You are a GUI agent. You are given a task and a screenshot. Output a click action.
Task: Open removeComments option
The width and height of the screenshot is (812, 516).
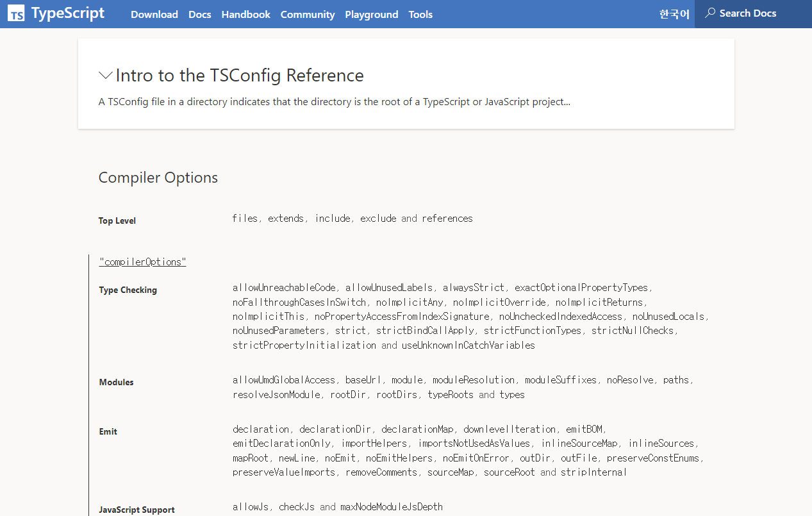381,472
